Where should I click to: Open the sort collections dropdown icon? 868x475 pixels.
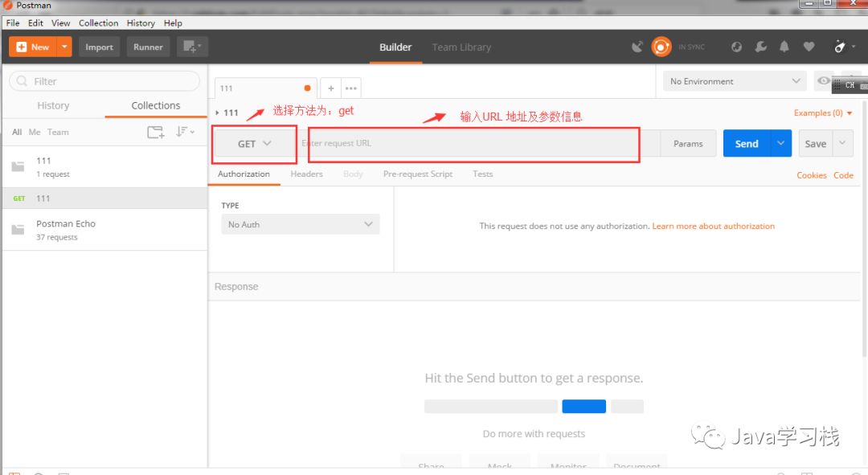(185, 132)
